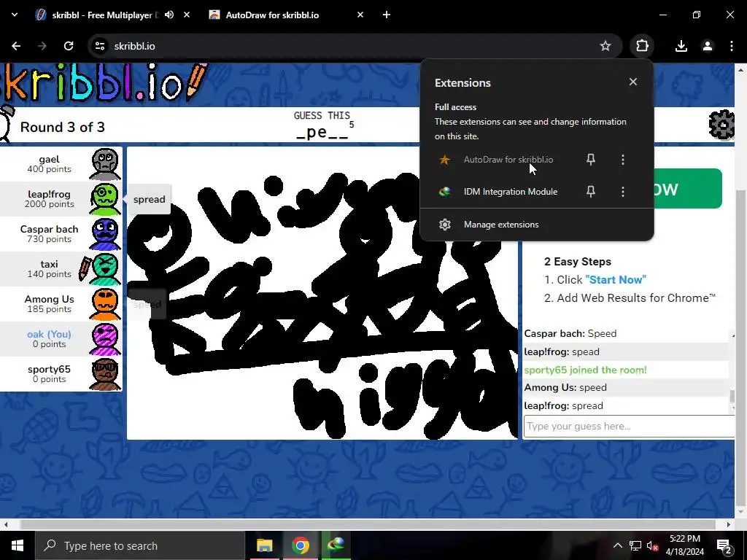Click sporty65's brown avatar
747x560 pixels.
click(105, 374)
